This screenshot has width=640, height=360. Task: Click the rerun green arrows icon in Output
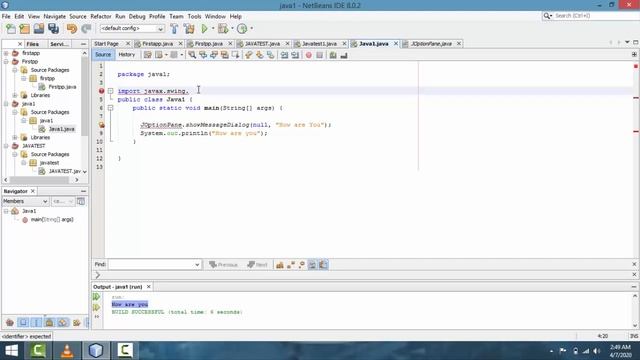click(96, 297)
